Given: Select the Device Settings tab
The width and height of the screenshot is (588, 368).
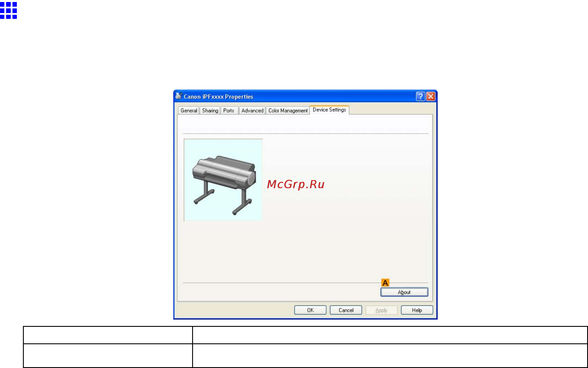Looking at the screenshot, I should pyautogui.click(x=329, y=110).
